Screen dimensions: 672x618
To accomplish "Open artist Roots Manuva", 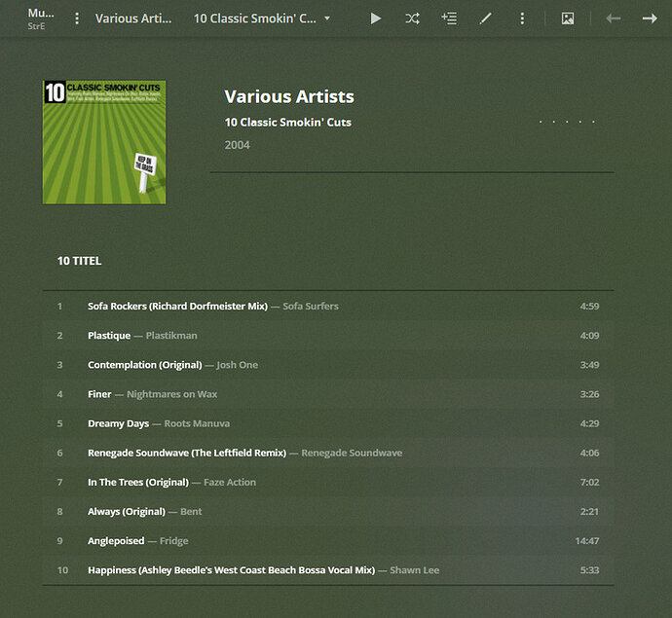I will tap(197, 423).
